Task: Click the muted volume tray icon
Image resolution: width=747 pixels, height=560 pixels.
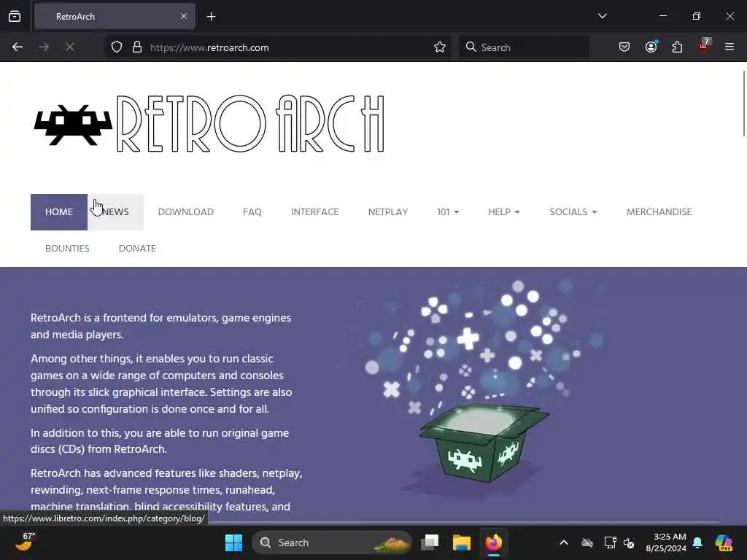Action: [x=629, y=542]
